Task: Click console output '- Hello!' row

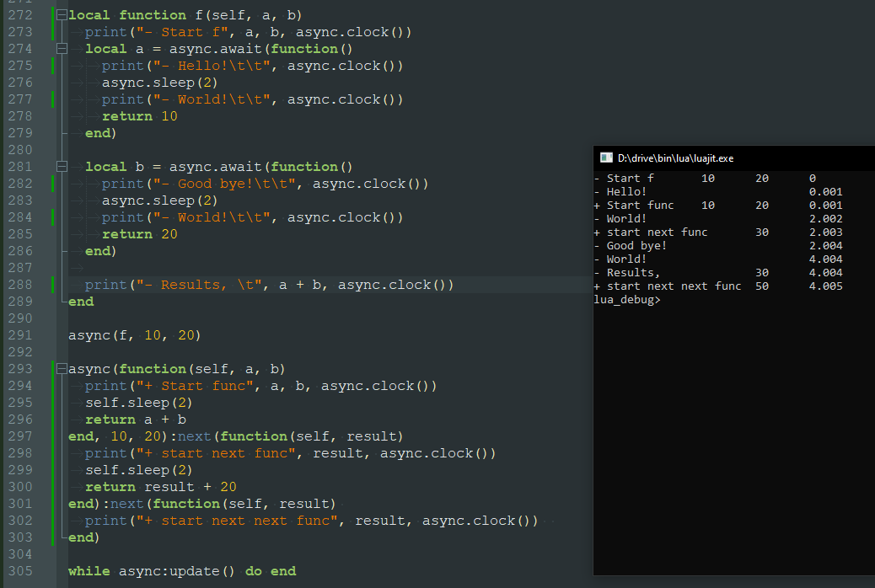Action: click(718, 192)
